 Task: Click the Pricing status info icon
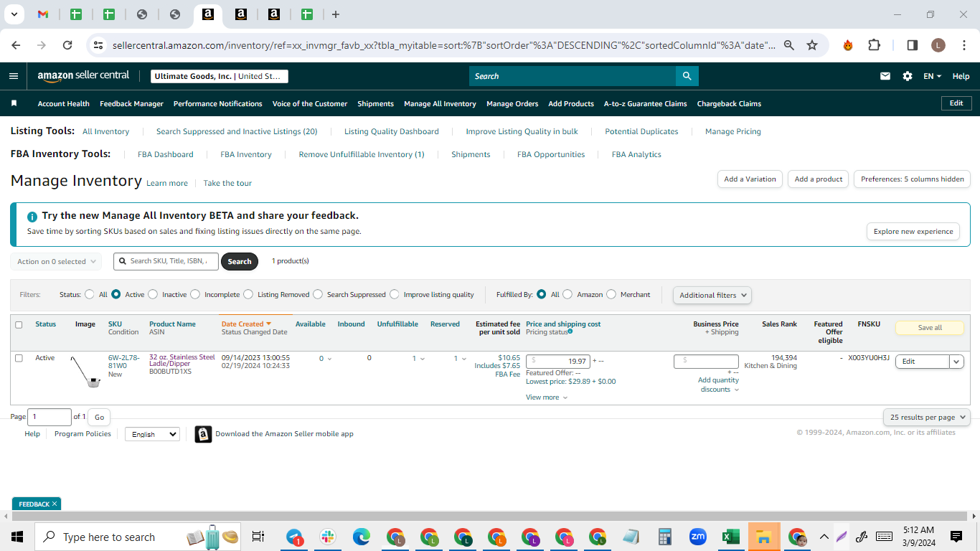pos(570,331)
